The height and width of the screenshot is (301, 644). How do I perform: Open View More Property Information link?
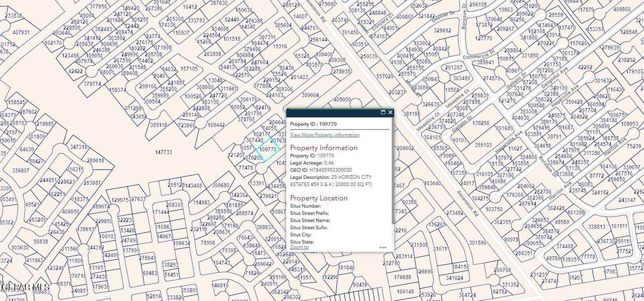pyautogui.click(x=325, y=135)
